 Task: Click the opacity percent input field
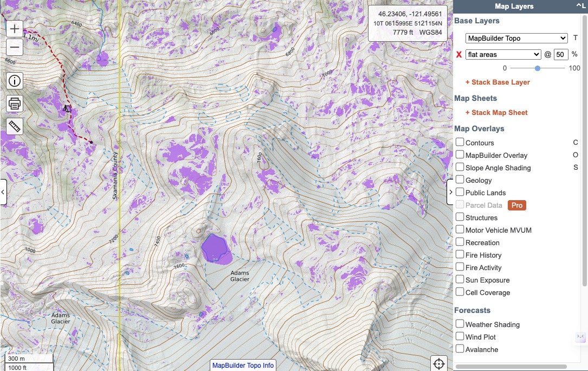coord(561,54)
